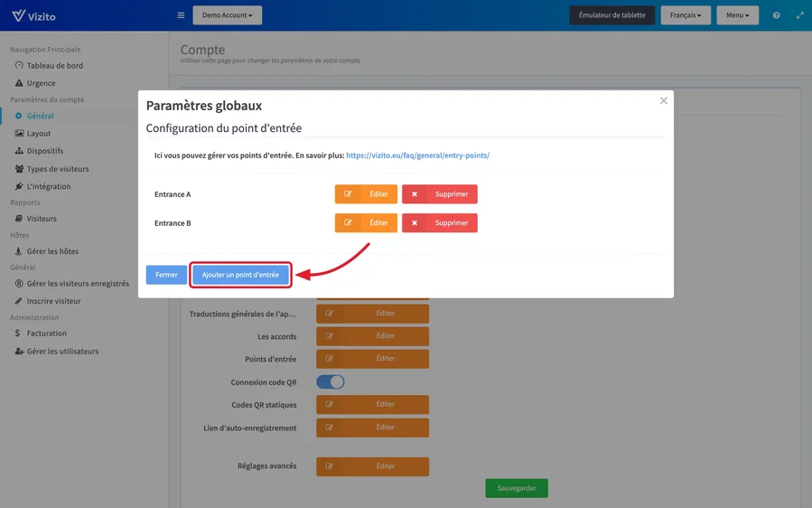Viewport: 812px width, 508px height.
Task: Click the Dispositifs sitemap icon
Action: (x=19, y=151)
